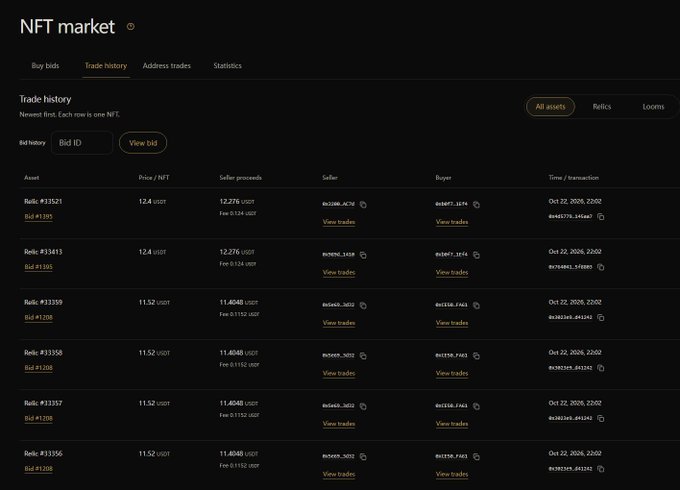
Task: Open Bid #1208 link under Relic #33358
Action: point(39,368)
